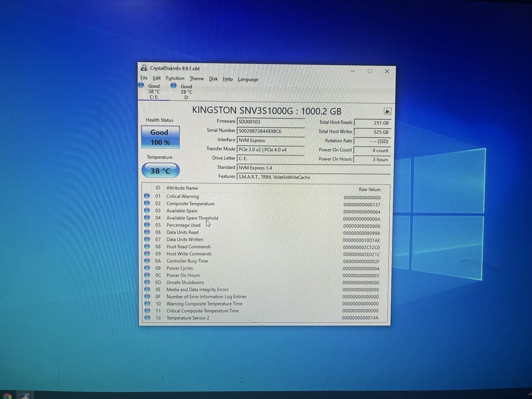Click the Total Host Writes value 525 GB

(x=372, y=132)
